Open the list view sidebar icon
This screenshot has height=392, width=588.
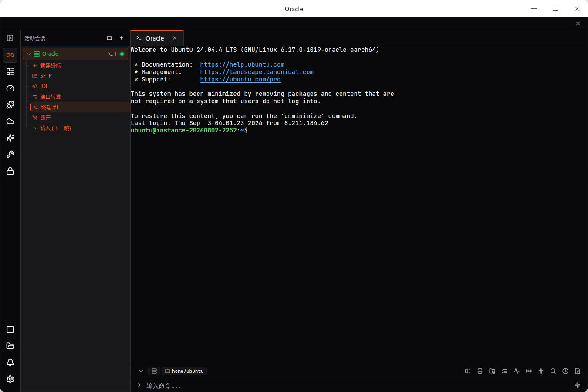point(10,72)
